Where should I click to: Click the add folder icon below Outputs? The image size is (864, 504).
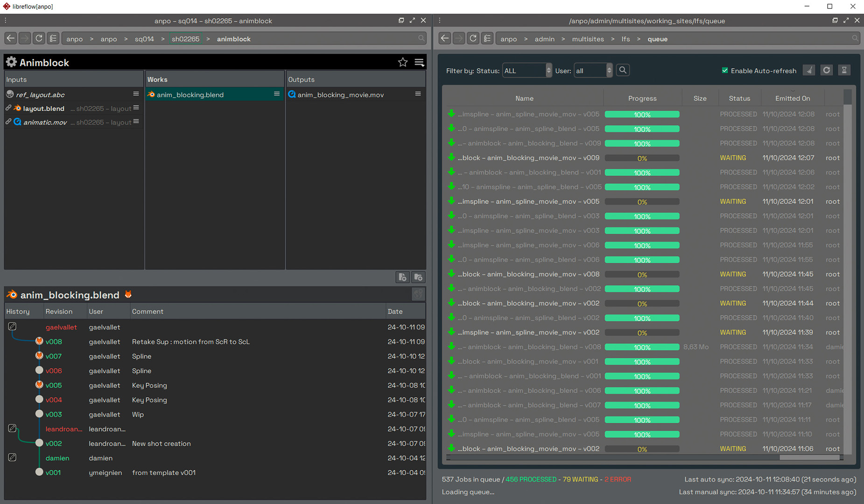(x=418, y=277)
